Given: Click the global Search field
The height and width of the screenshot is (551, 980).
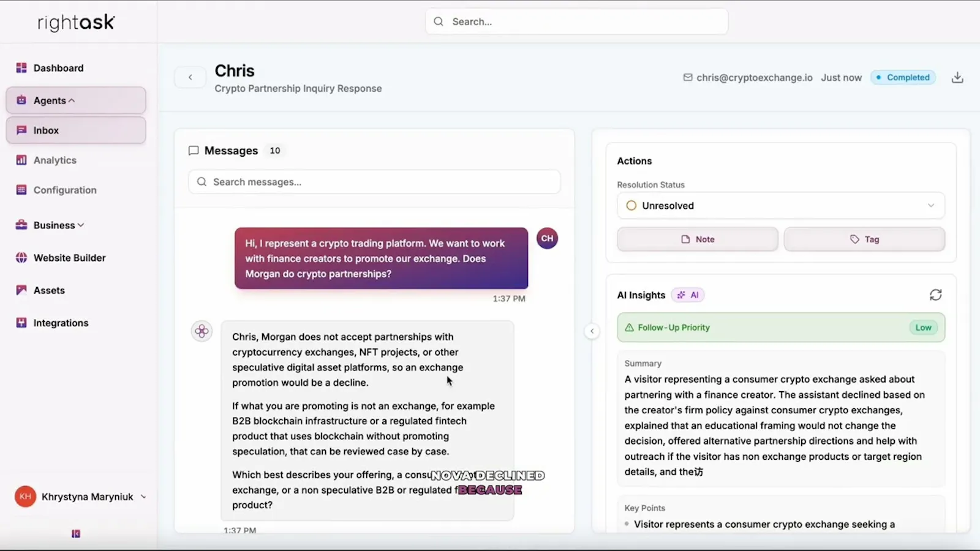Looking at the screenshot, I should point(576,21).
